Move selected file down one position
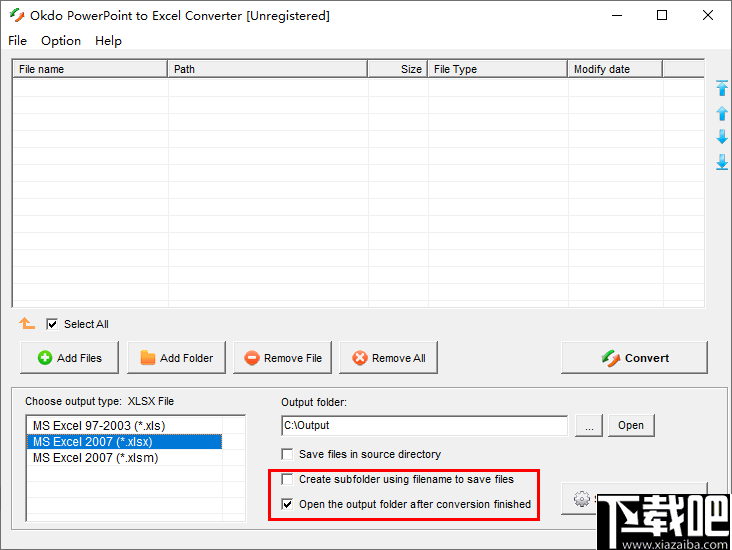732x550 pixels. 722,137
